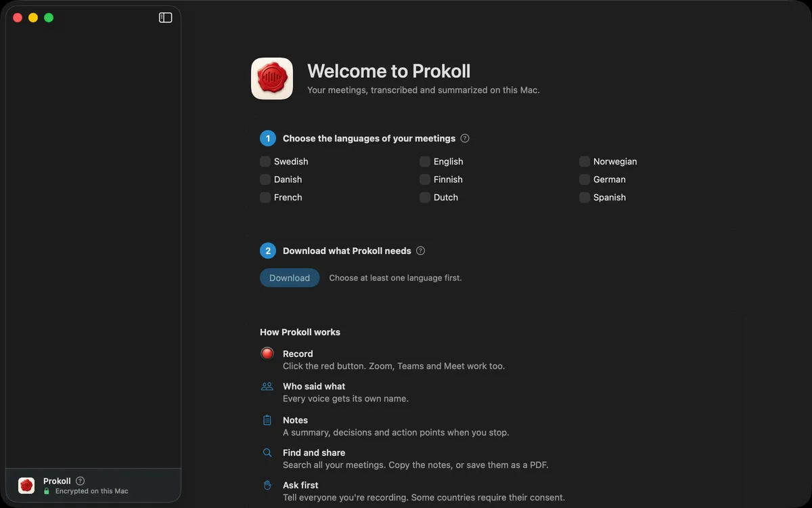Click the Ask first hand icon
This screenshot has height=508, width=812.
pos(267,485)
